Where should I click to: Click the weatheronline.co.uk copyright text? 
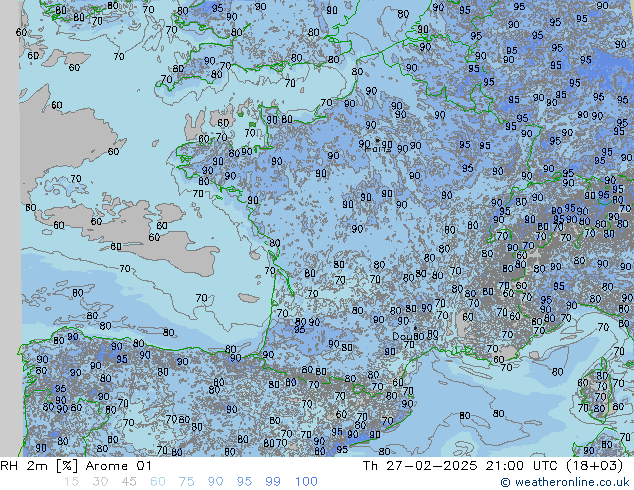[565, 482]
